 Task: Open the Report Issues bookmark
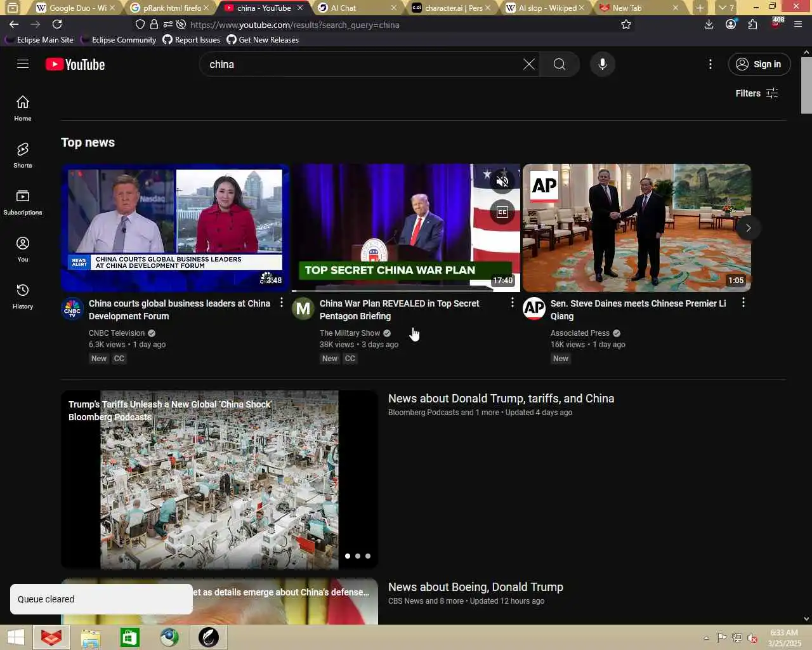tap(192, 39)
